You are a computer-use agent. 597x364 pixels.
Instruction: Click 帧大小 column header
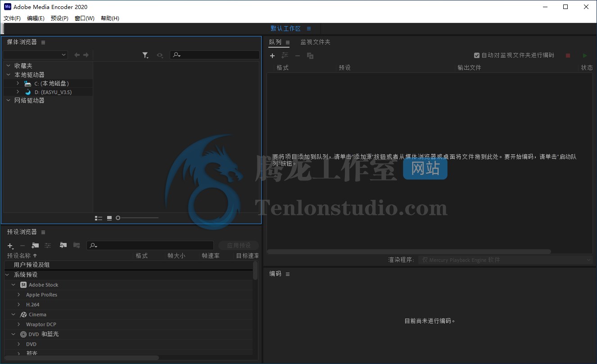pyautogui.click(x=176, y=256)
